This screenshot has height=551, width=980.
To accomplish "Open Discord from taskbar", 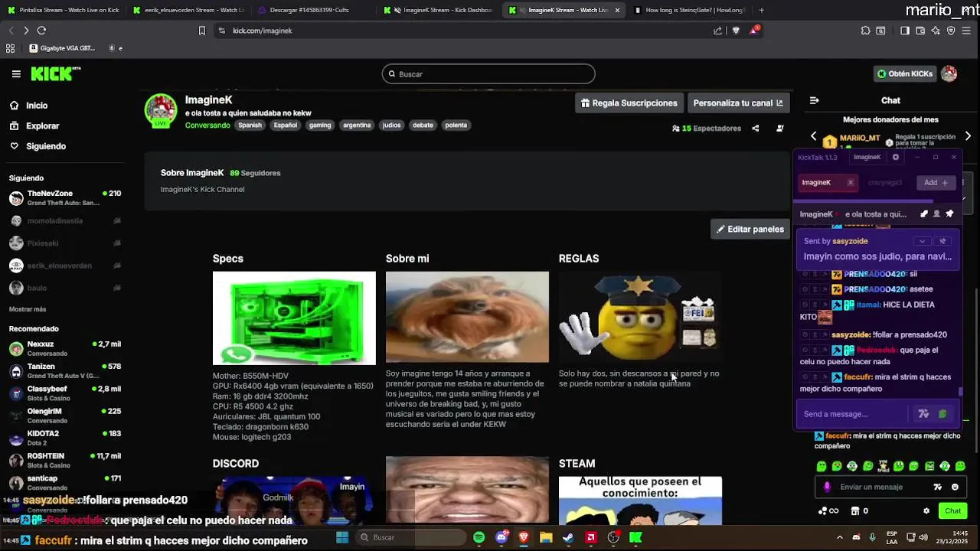I will point(501,537).
